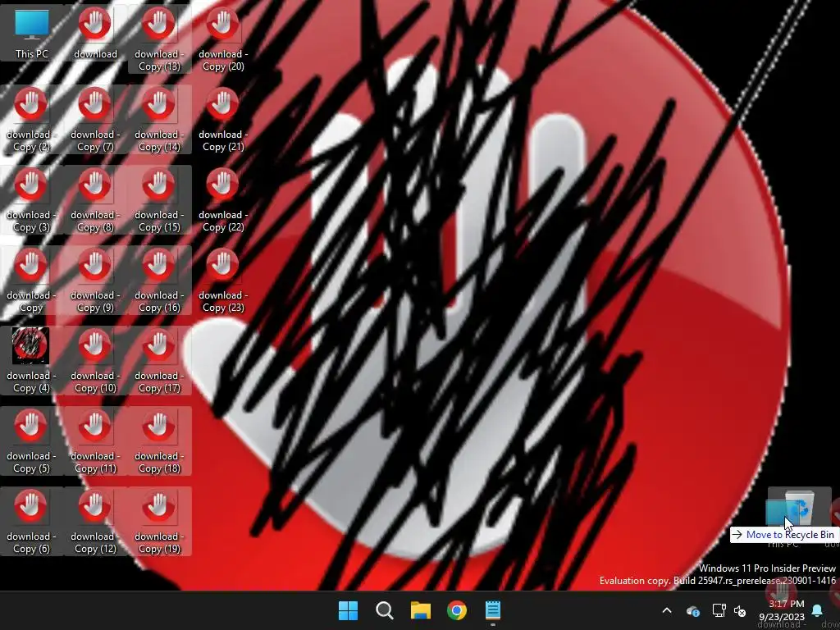Open the Windows Start menu

(x=348, y=610)
